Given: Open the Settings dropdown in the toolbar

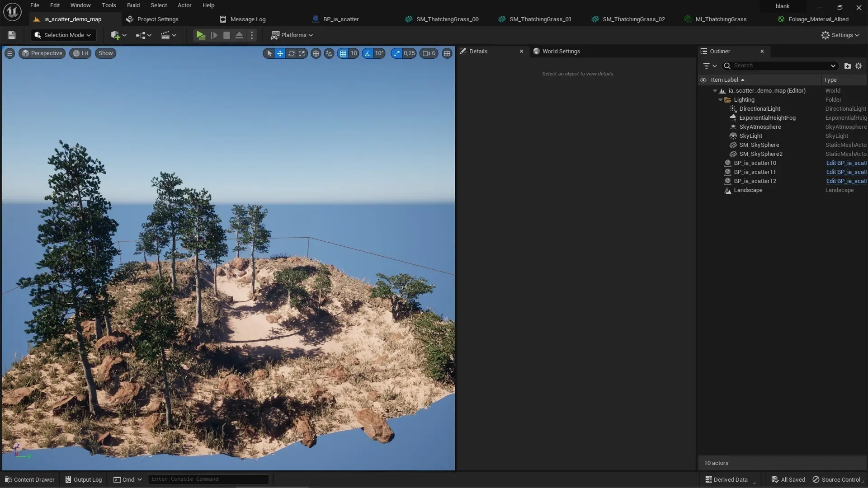Looking at the screenshot, I should tap(840, 35).
